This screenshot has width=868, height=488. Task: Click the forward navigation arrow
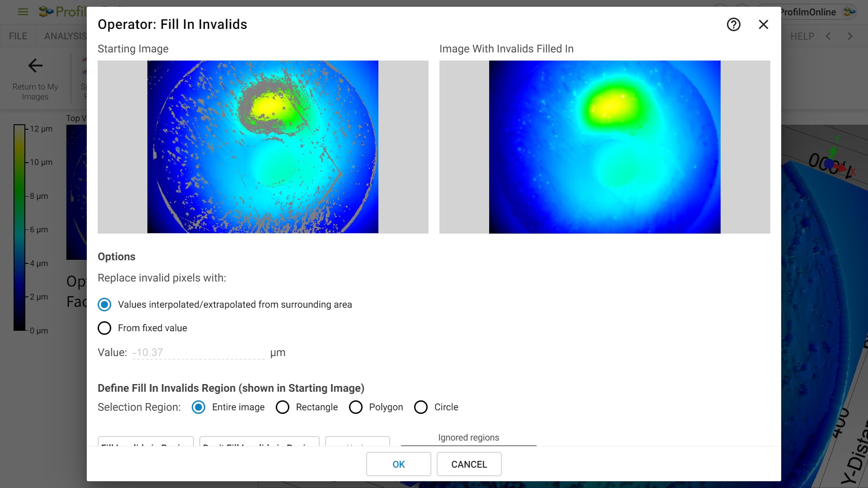pos(849,36)
